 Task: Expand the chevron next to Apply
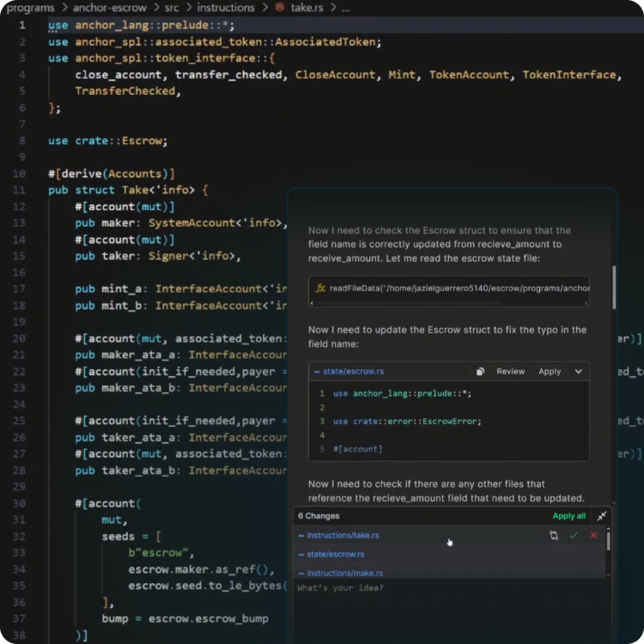pos(578,372)
